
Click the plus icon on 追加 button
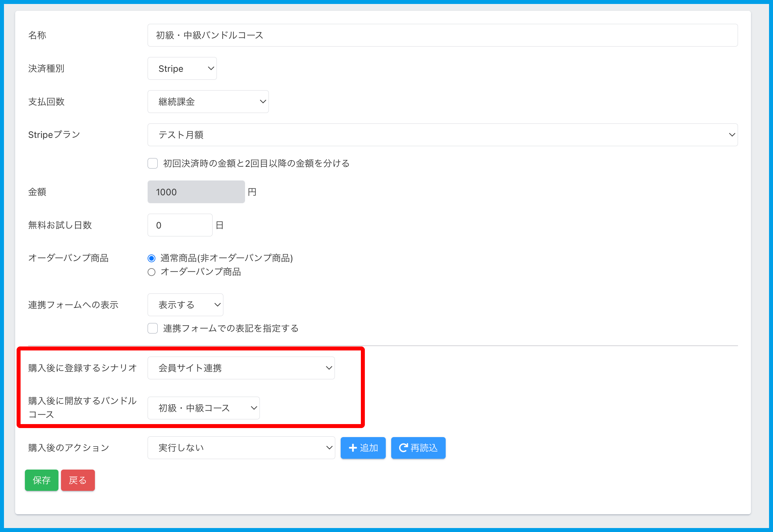tap(353, 448)
